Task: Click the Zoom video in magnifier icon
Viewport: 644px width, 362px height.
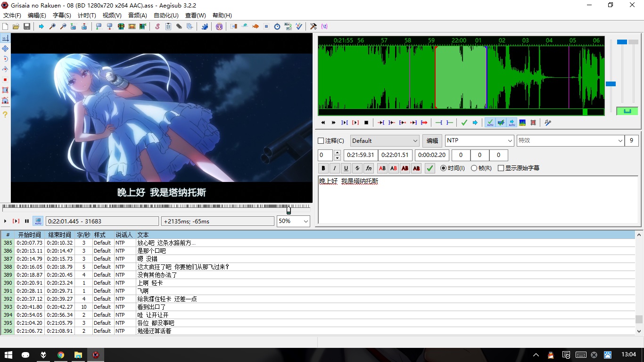Action: click(52, 26)
